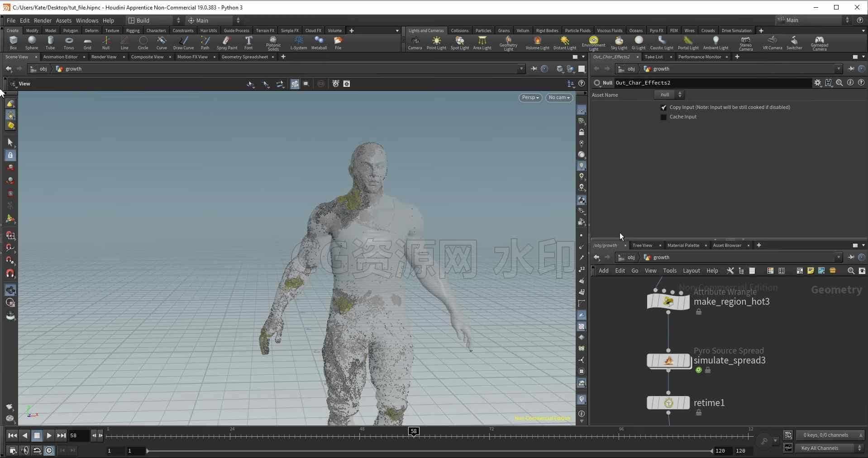
Task: Open the Persp viewport dropdown
Action: [530, 98]
